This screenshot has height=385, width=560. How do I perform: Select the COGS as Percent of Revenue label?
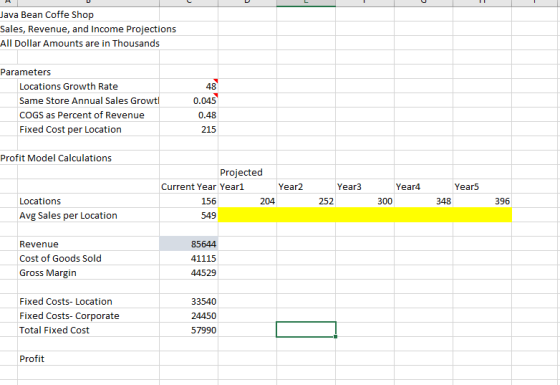[82, 115]
